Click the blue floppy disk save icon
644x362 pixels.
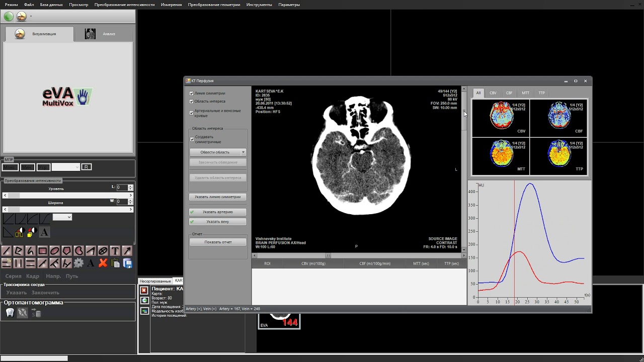(127, 262)
